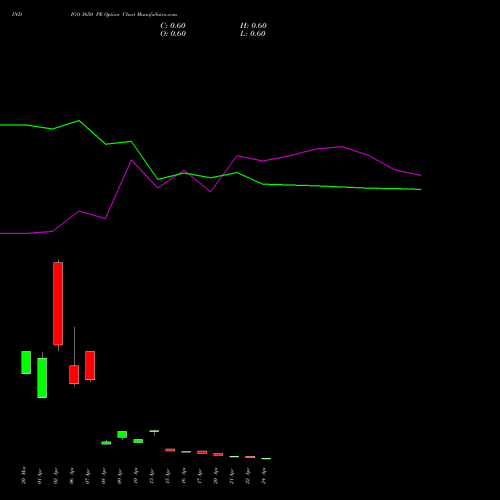Select the 02 Apr date axis label
The width and height of the screenshot is (500, 500).
tap(56, 476)
